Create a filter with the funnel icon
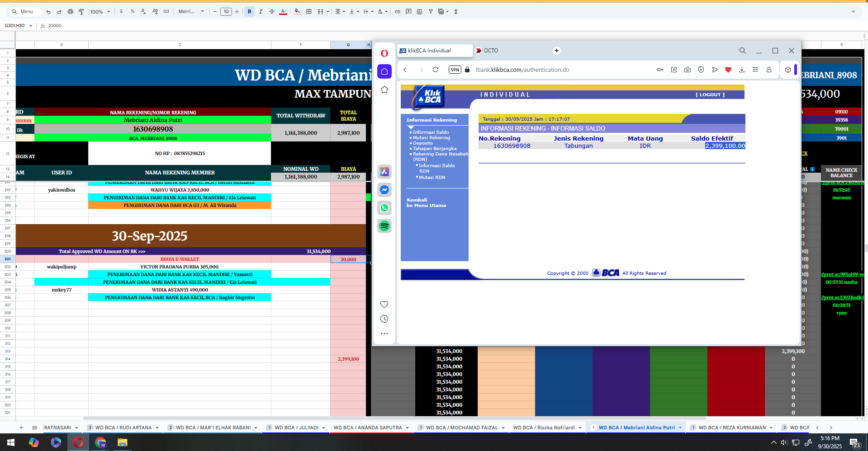The image size is (868, 451). tap(431, 12)
